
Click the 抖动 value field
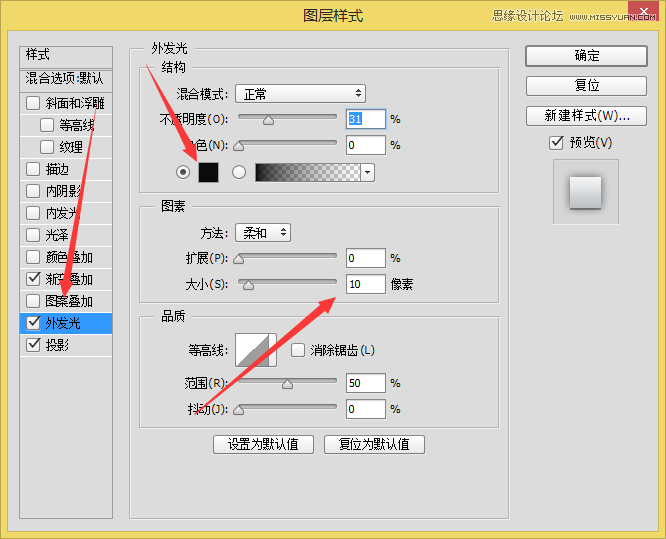[366, 409]
